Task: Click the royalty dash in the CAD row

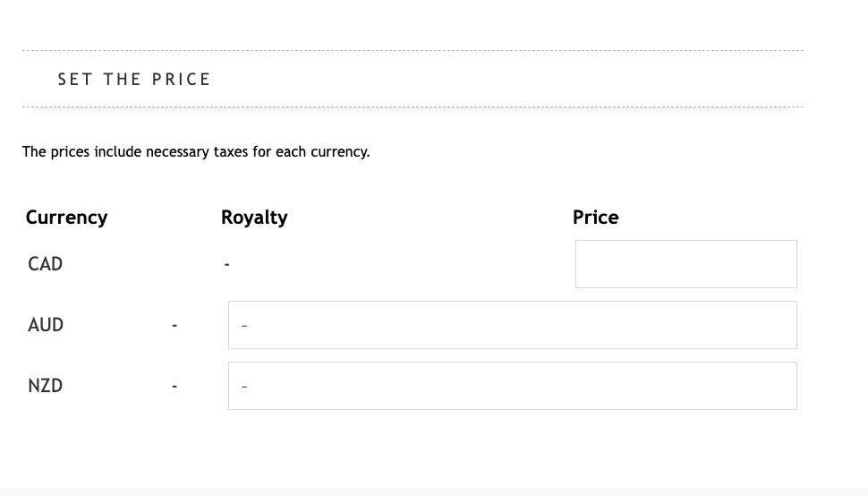Action: pyautogui.click(x=227, y=265)
